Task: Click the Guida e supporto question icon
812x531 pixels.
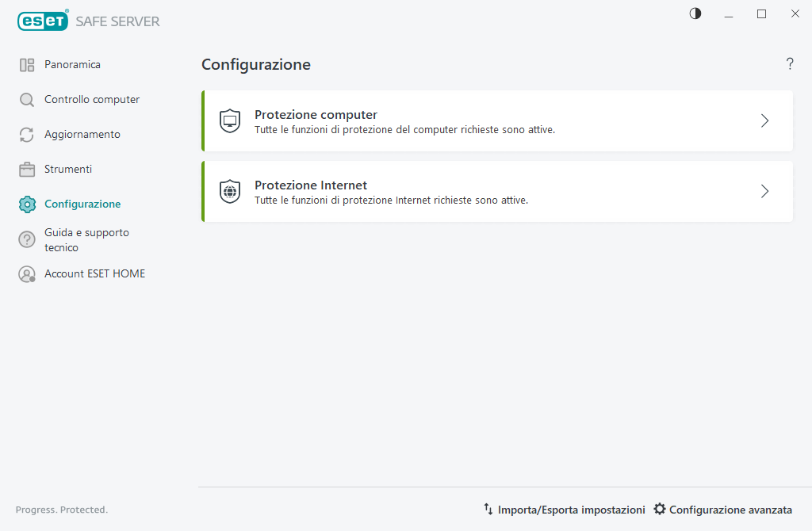Action: (27, 239)
